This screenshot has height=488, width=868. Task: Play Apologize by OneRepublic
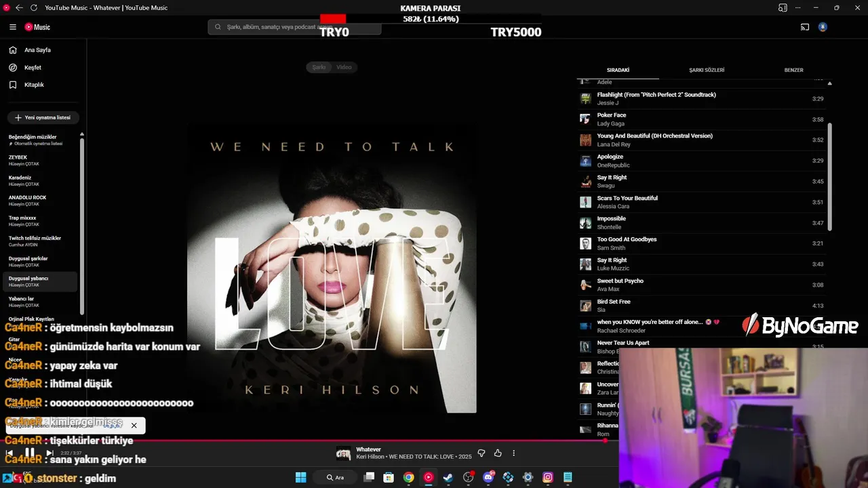[x=703, y=161]
